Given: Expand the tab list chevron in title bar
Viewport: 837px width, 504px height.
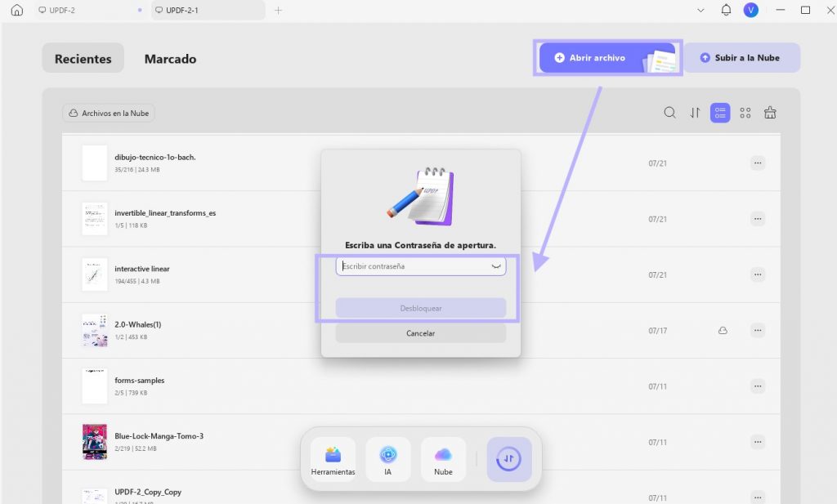Looking at the screenshot, I should click(x=700, y=10).
